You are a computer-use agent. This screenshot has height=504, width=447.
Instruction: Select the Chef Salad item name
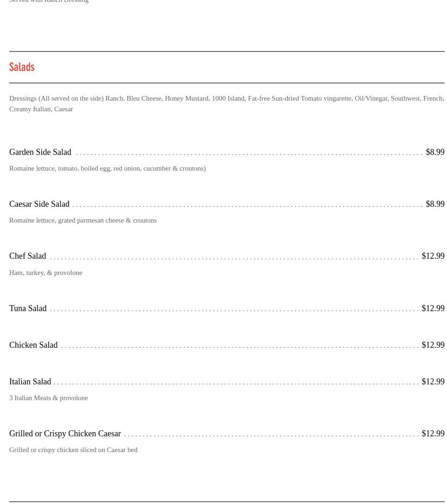click(28, 256)
